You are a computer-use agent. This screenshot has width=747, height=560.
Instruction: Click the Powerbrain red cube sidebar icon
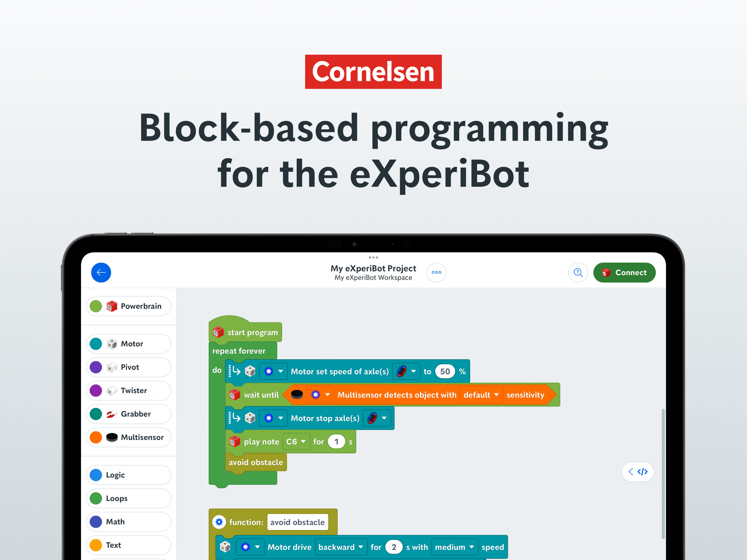(x=112, y=306)
